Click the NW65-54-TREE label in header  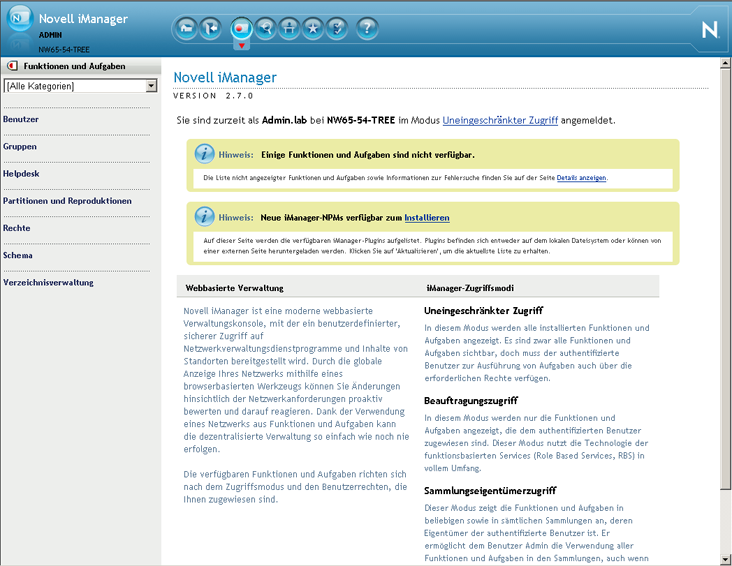pyautogui.click(x=64, y=50)
